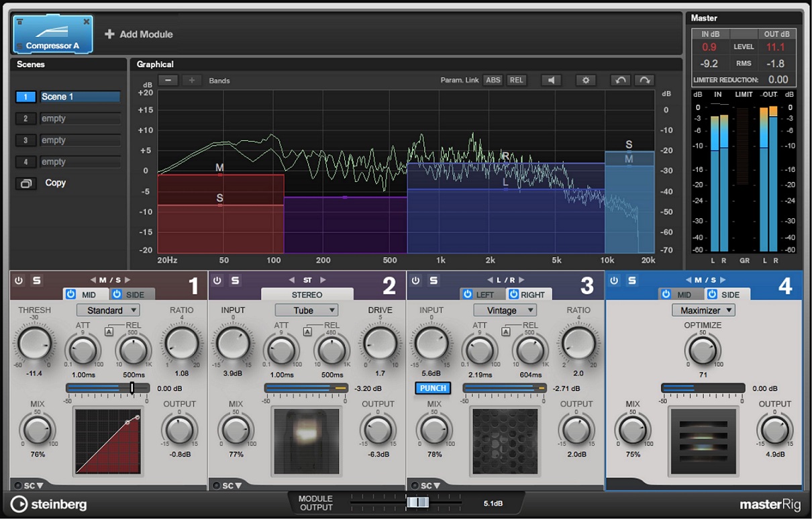The image size is (812, 519).
Task: Click the scene Copy icon
Action: [x=26, y=183]
